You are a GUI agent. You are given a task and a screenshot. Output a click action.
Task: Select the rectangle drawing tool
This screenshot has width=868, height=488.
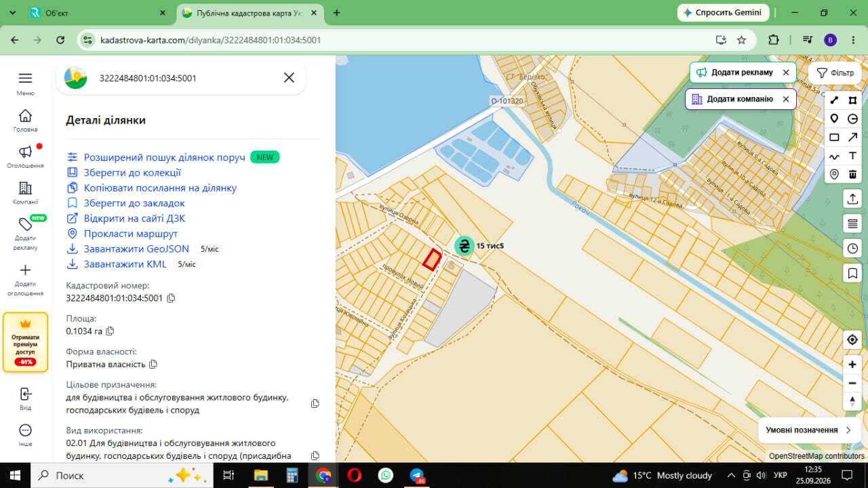[834, 137]
